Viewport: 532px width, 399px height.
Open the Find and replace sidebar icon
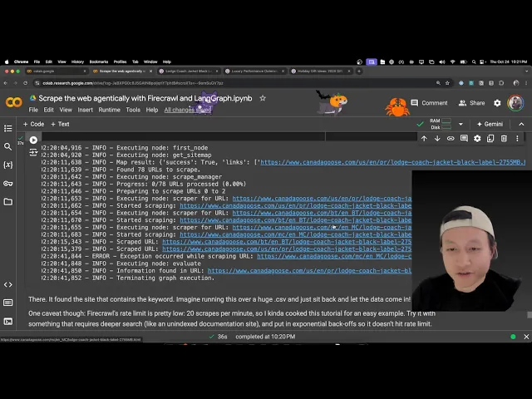(7, 146)
